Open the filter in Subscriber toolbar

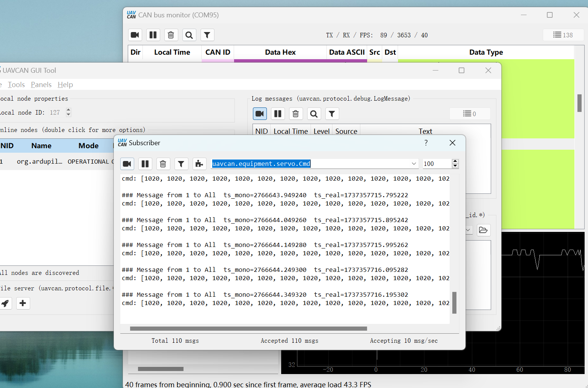[x=181, y=164]
